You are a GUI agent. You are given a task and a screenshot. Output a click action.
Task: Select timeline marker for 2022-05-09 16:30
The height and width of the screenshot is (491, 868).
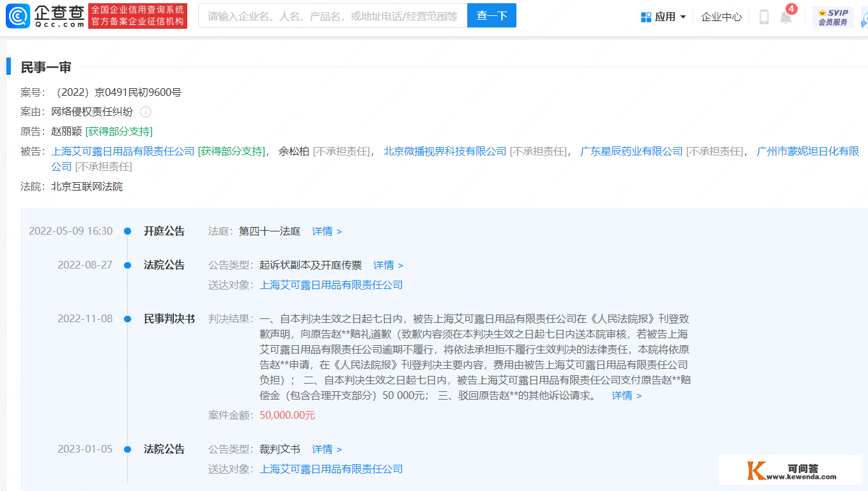point(128,231)
